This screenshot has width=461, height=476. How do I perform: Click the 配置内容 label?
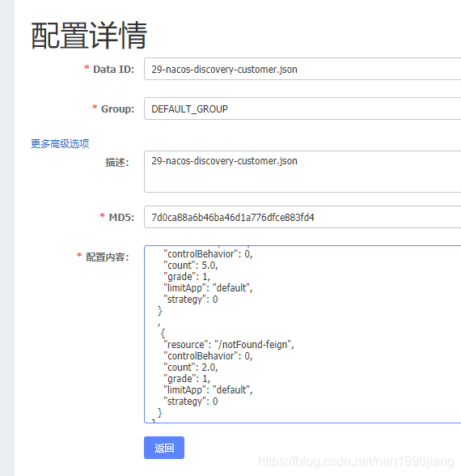[107, 257]
